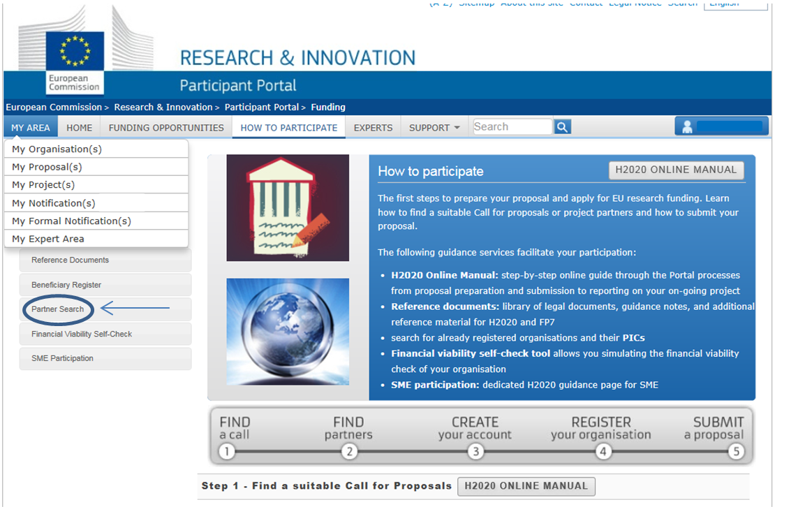This screenshot has width=812, height=516.
Task: Click the Research & Innovation site title
Action: coord(297,58)
